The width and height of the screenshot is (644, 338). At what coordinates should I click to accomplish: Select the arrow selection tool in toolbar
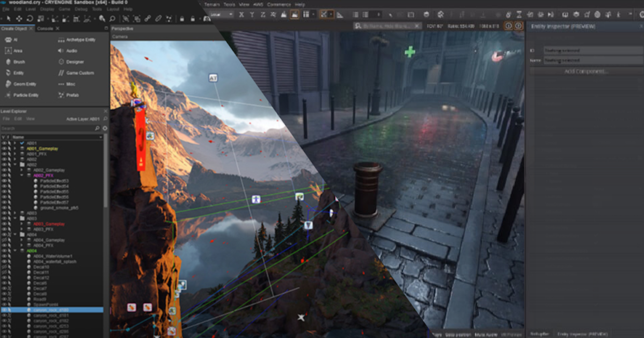click(x=8, y=18)
